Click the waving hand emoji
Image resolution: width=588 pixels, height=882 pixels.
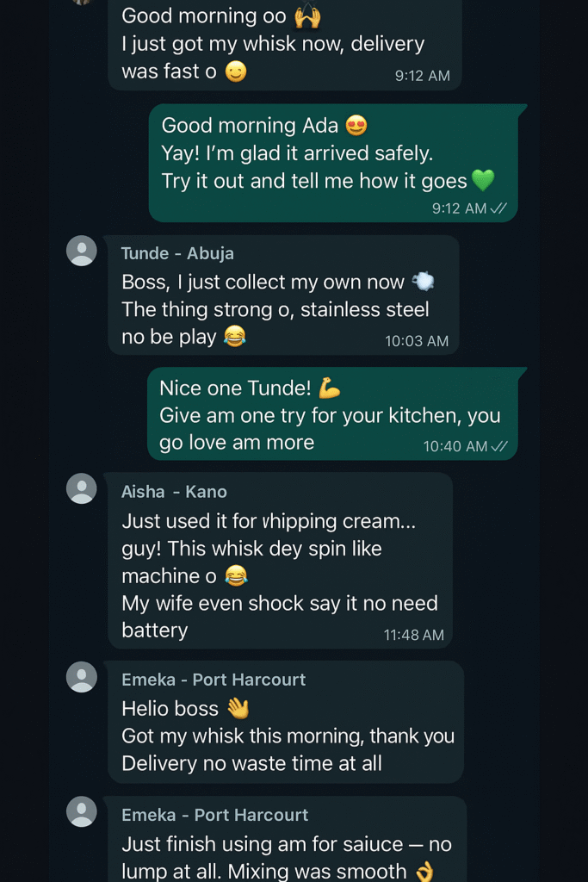238,708
